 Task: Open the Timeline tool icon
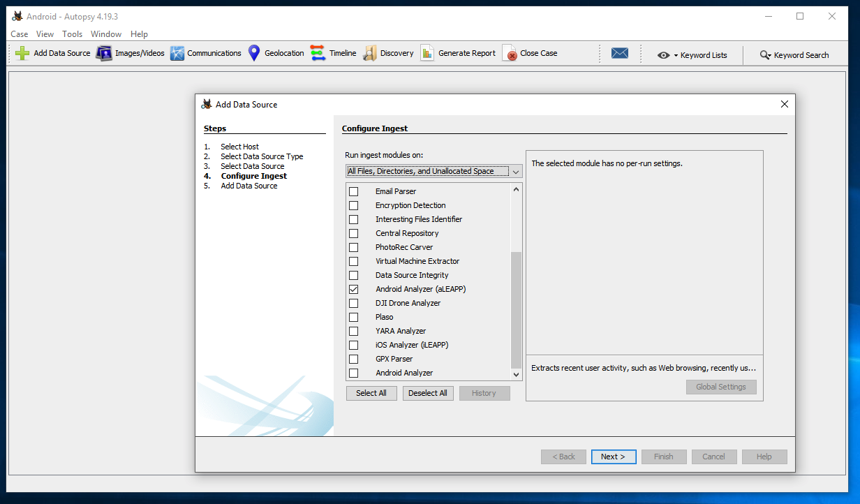tap(318, 53)
